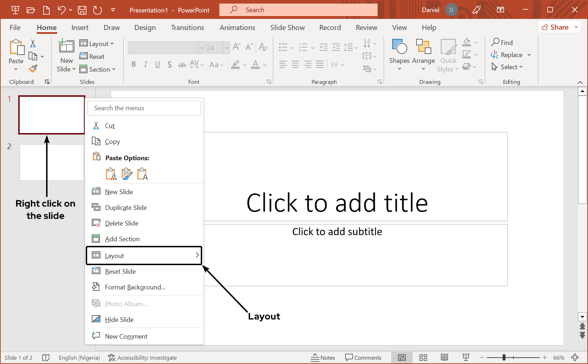Open the Font Size dropdown
Viewport: 588px width, 364px height.
[x=227, y=47]
